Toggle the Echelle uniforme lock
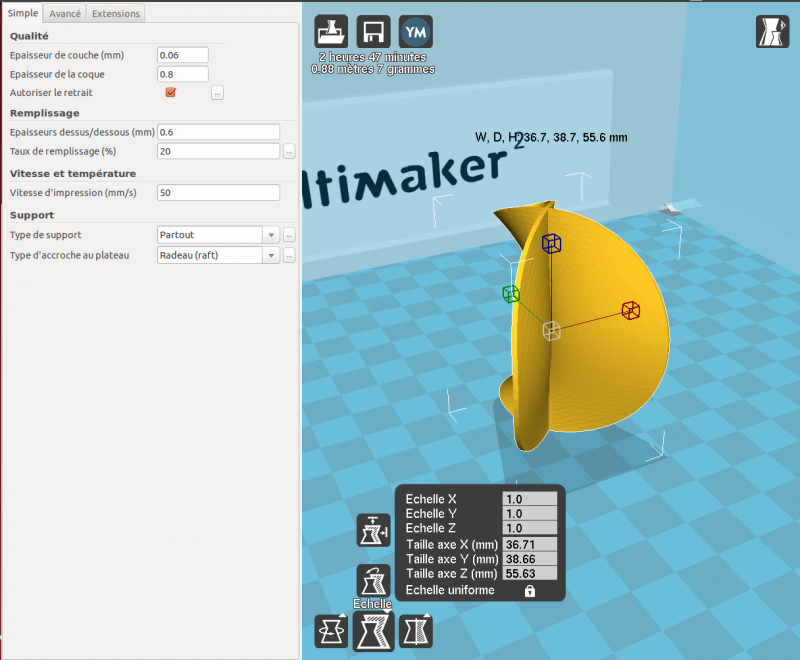 pos(530,591)
